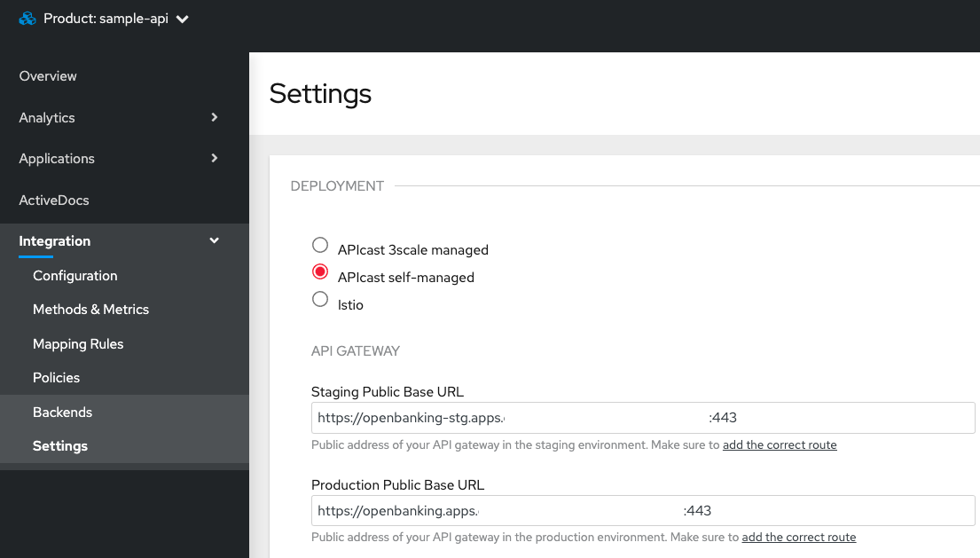This screenshot has height=558, width=980.
Task: Follow production "add the correct route" link
Action: [799, 538]
